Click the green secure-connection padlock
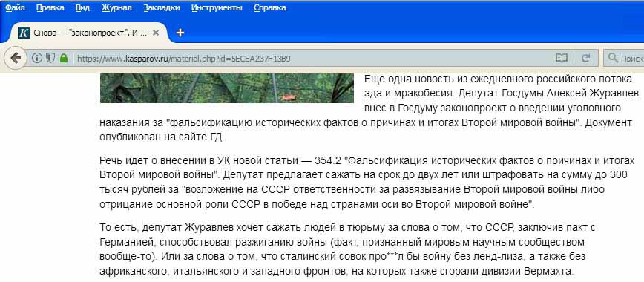The image size is (644, 282). point(63,59)
